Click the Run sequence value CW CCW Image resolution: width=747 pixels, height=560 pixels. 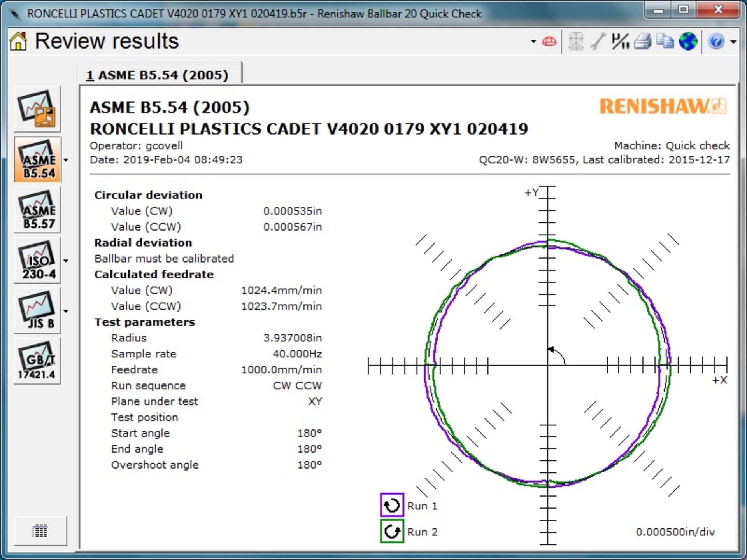pos(297,386)
